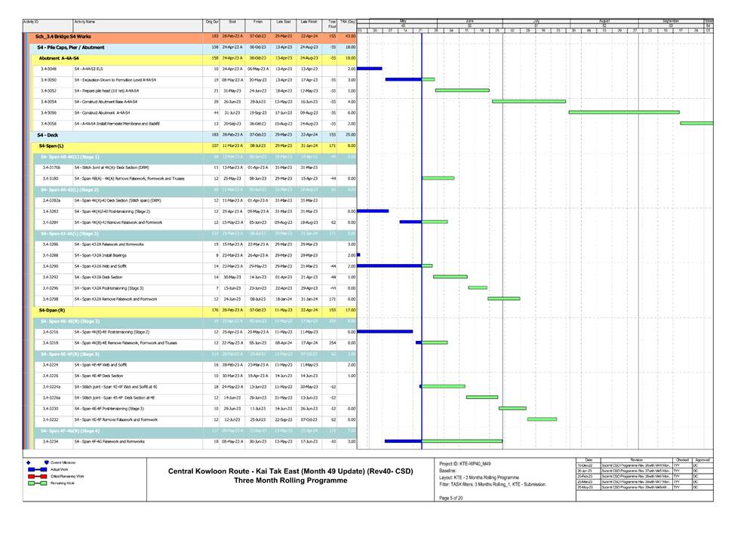Click the blue actual bar for activity 3.4-3048
The height and width of the screenshot is (534, 756).
pyautogui.click(x=369, y=69)
